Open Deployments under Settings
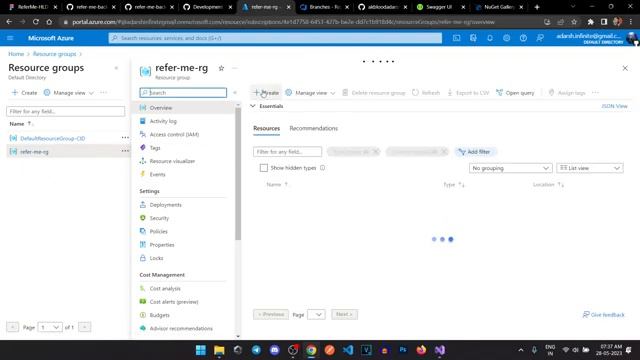The height and width of the screenshot is (360, 640). coord(165,205)
